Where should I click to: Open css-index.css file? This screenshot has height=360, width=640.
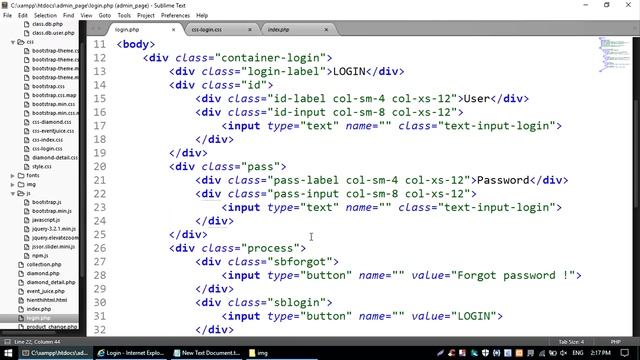coord(47,140)
